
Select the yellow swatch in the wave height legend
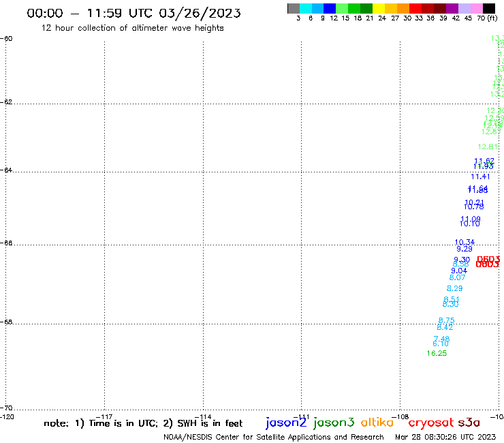pyautogui.click(x=378, y=9)
